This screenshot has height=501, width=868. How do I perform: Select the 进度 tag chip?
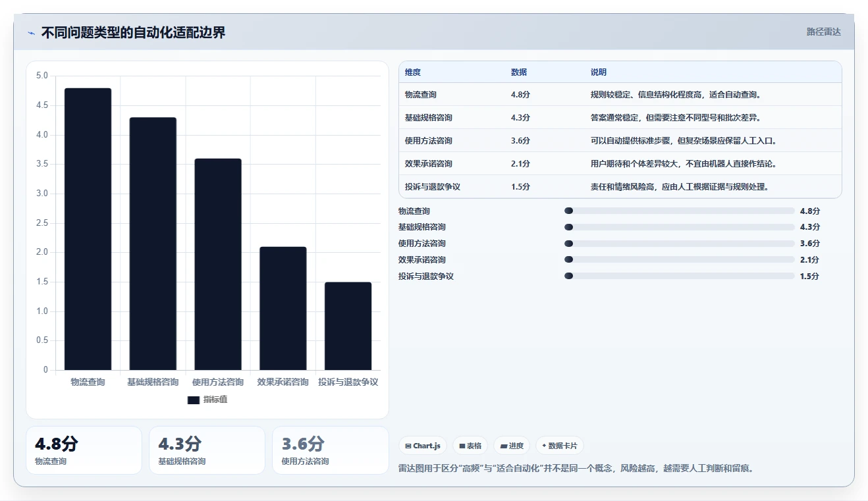(x=512, y=446)
